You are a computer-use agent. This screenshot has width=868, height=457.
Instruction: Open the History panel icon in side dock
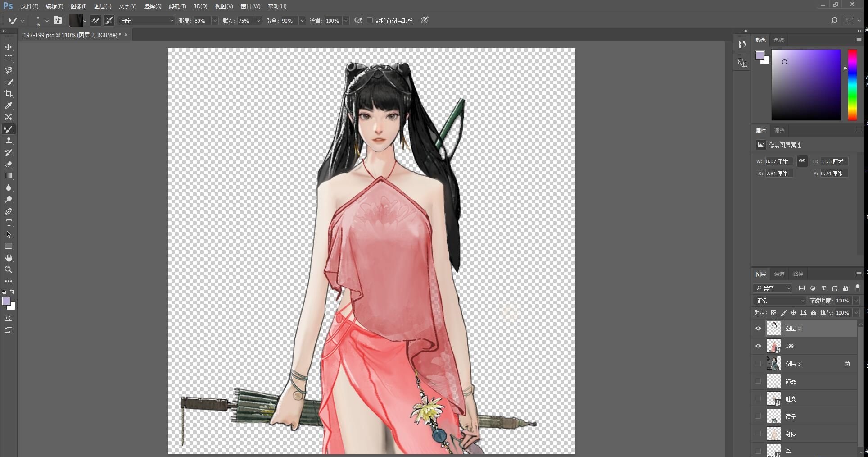[x=742, y=44]
